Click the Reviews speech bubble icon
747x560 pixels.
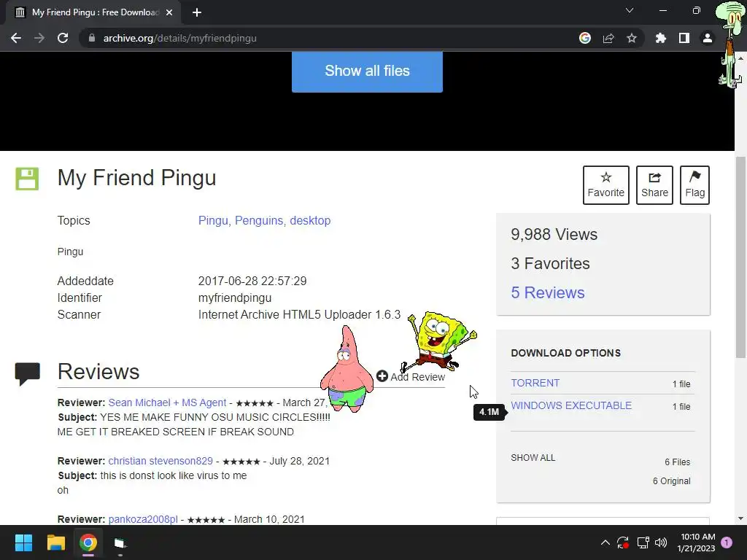click(x=28, y=374)
